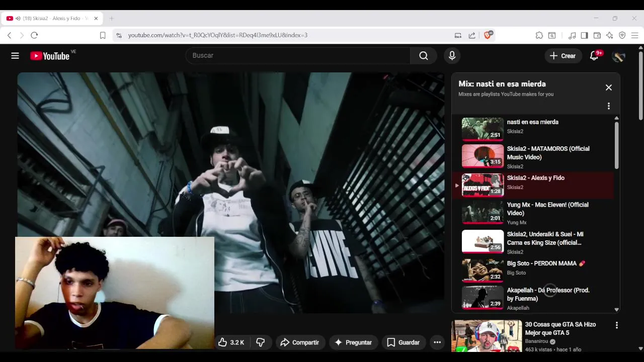The image size is (644, 362).
Task: Open MATAMOROS thumbnail showing 3:15
Action: (482, 156)
